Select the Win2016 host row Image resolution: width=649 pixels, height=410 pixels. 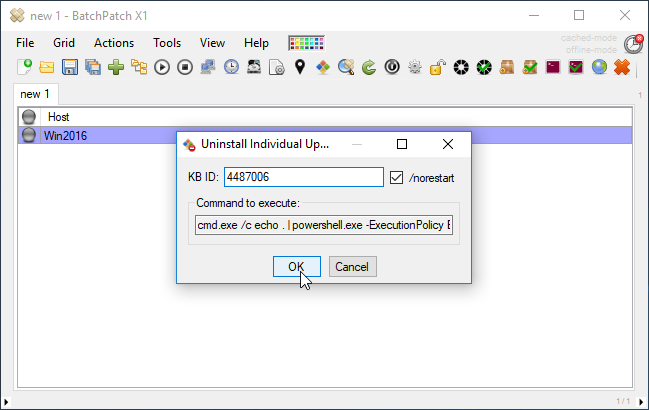click(325, 136)
